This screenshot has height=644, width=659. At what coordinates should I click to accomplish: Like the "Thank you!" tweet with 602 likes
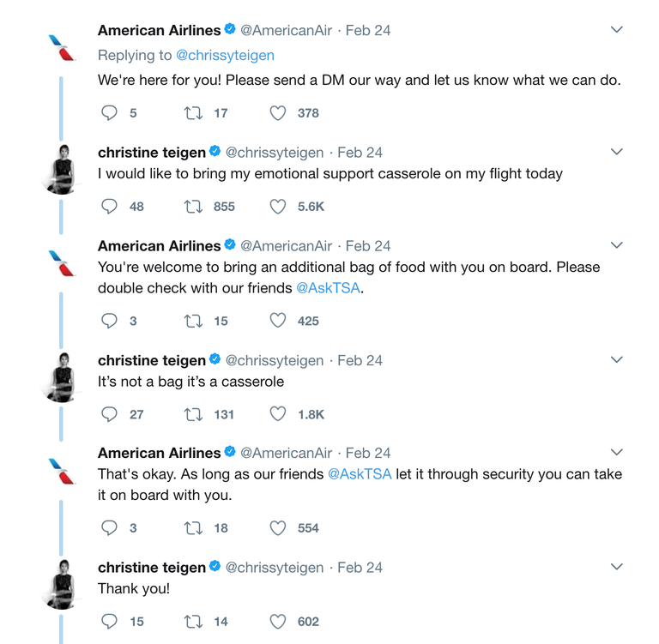point(278,622)
